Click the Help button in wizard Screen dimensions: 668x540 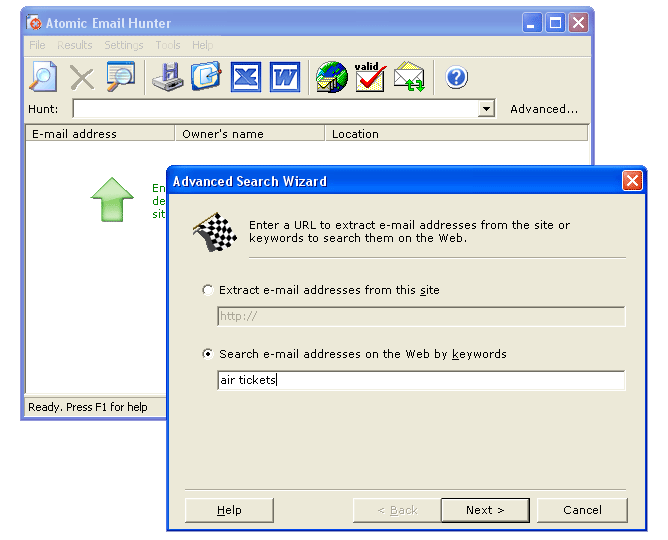[229, 510]
